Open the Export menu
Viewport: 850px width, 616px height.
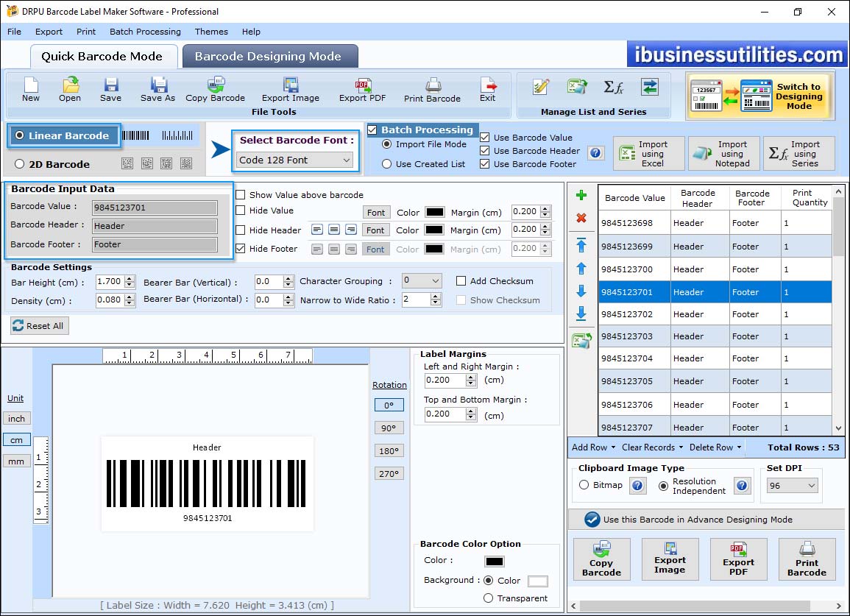(49, 32)
